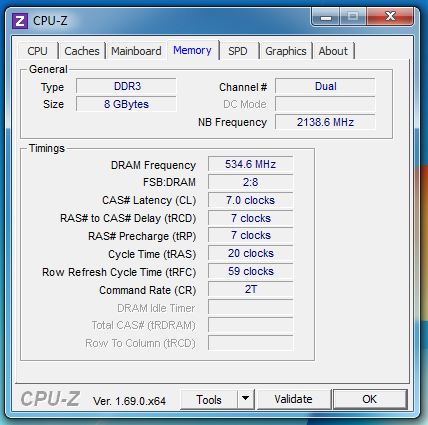Confirm with the OK button
Viewport: 428px width, 425px height.
370,399
